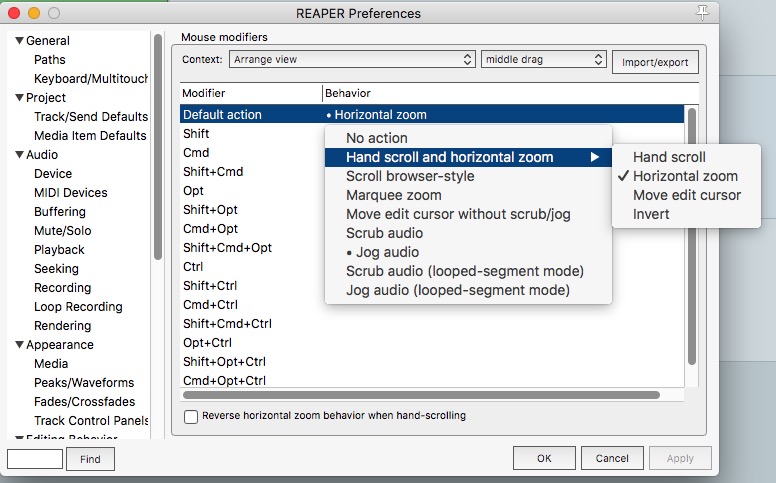Open Mute/Solo preferences page
This screenshot has height=483, width=776.
pos(62,231)
